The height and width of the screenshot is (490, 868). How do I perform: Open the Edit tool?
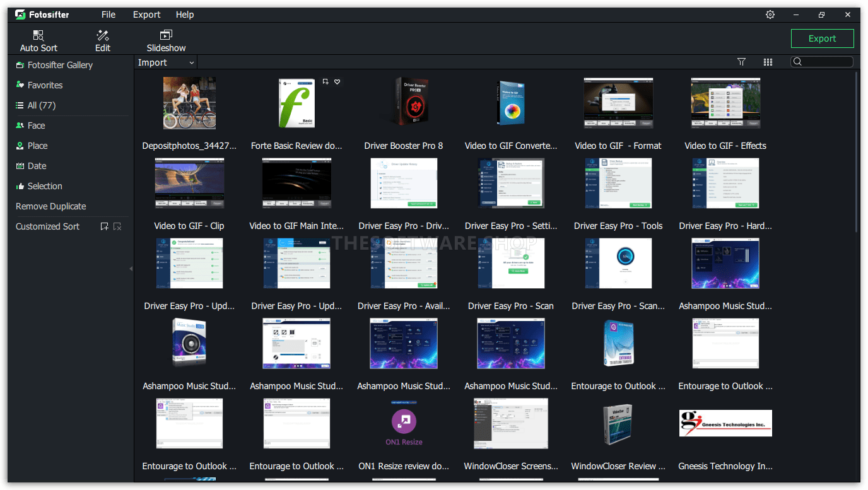click(103, 41)
